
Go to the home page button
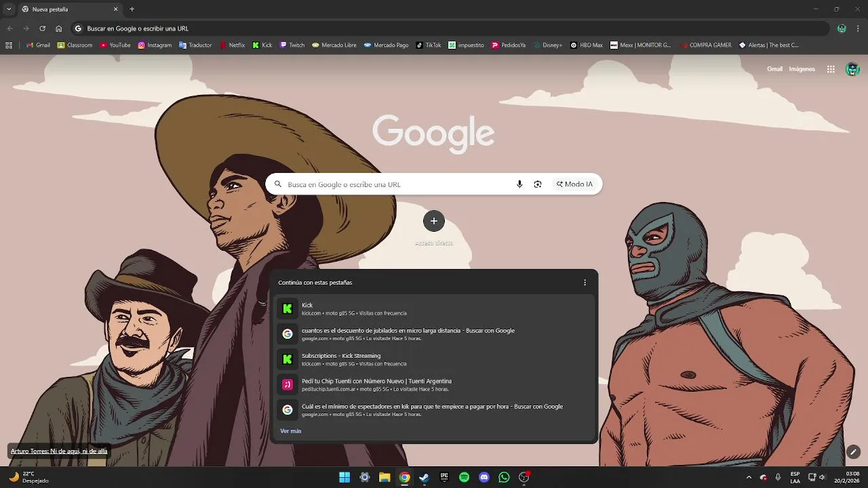(59, 28)
